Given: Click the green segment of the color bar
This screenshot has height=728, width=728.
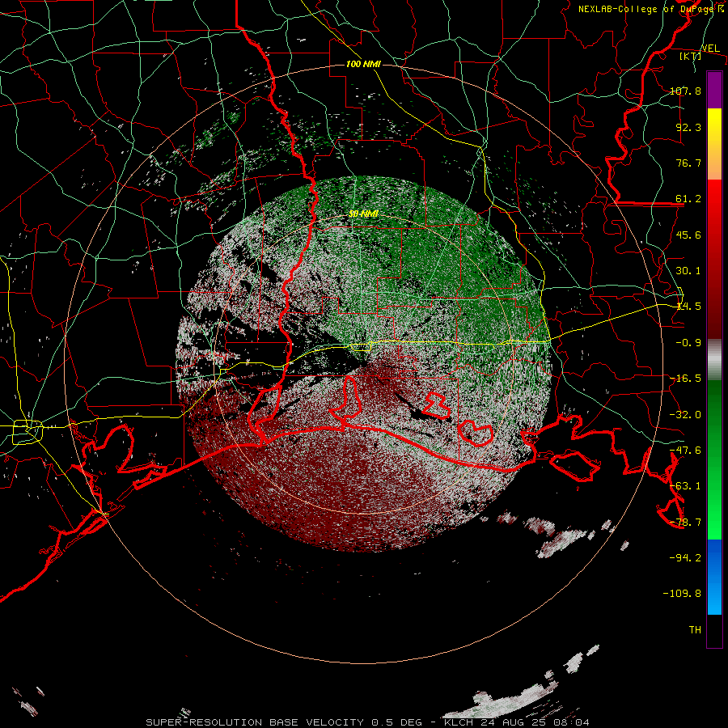Looking at the screenshot, I should (714, 459).
